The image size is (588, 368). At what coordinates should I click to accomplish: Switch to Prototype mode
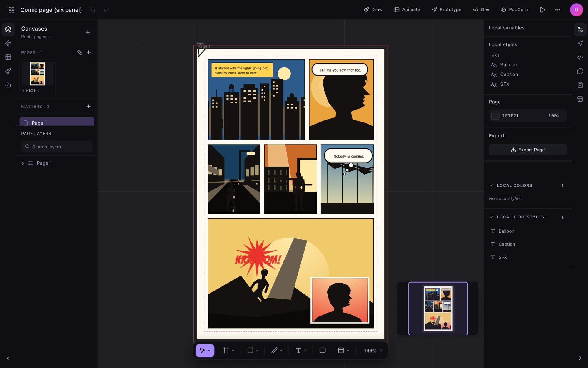pyautogui.click(x=447, y=10)
